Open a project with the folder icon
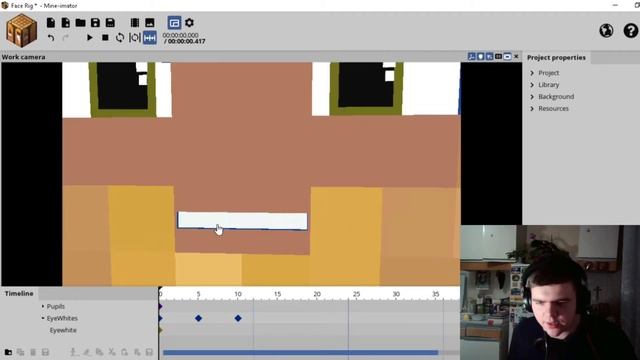The width and height of the screenshot is (640, 360). [80, 22]
